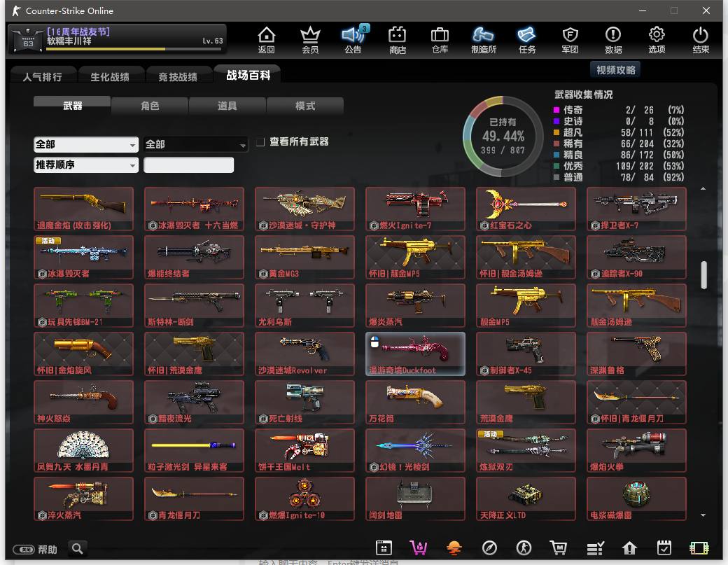Click the weapon list scrollbar thumb
This screenshot has height=565, width=728.
[704, 275]
